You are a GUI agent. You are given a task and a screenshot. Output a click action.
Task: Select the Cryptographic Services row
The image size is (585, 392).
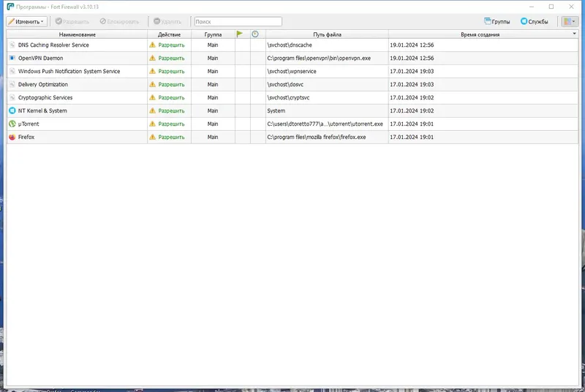[292, 97]
